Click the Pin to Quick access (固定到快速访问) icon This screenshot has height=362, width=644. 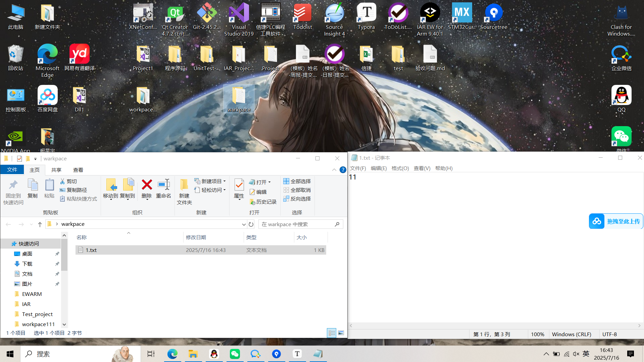click(13, 191)
